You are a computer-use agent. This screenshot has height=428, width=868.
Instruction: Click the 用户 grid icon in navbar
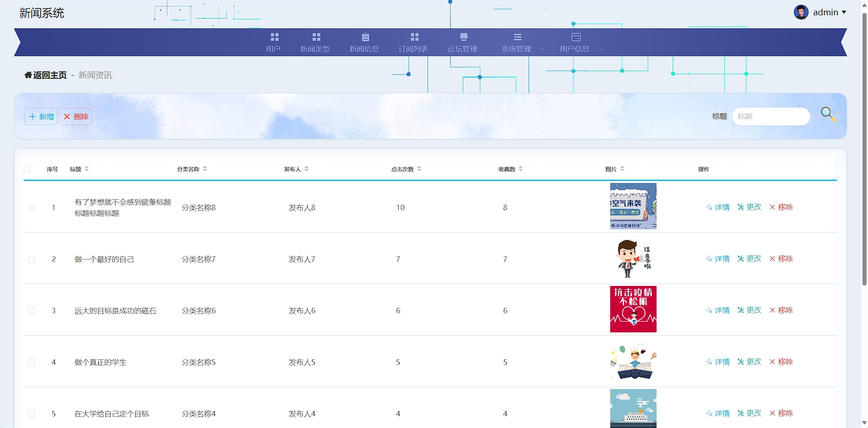pos(274,37)
